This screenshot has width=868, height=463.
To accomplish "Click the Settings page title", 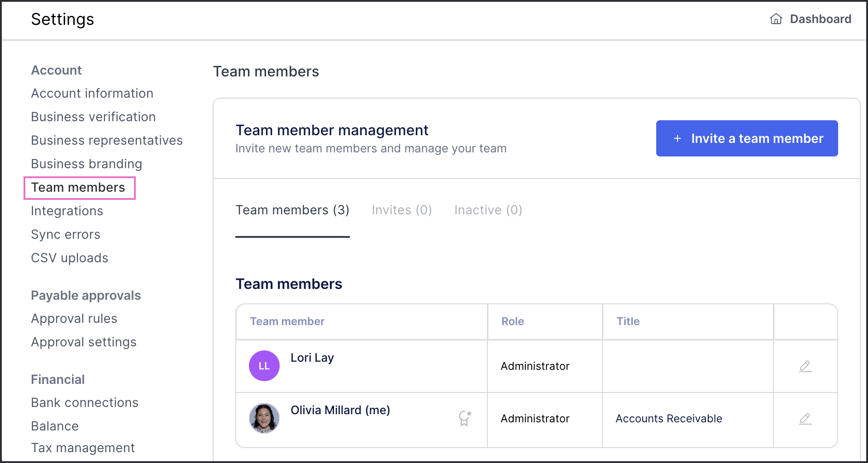I will (x=62, y=19).
